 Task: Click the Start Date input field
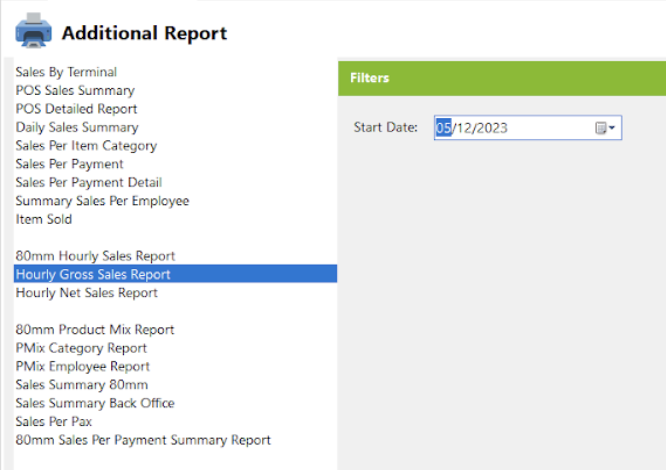[528, 127]
